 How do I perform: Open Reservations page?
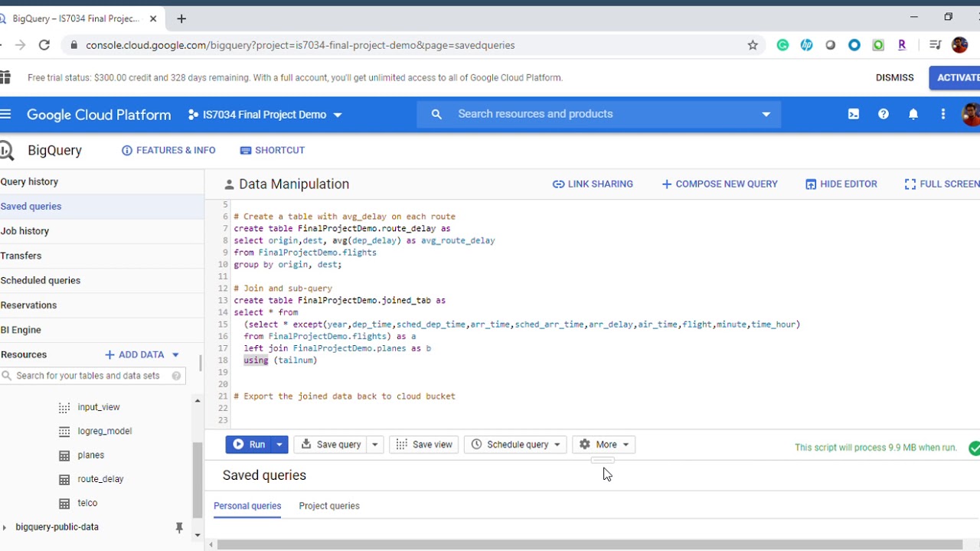[x=28, y=305]
